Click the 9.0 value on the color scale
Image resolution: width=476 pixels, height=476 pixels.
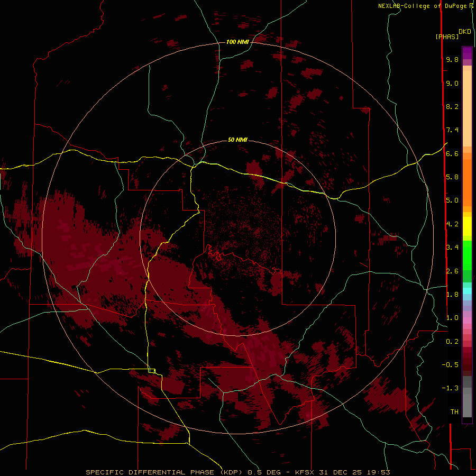[452, 83]
